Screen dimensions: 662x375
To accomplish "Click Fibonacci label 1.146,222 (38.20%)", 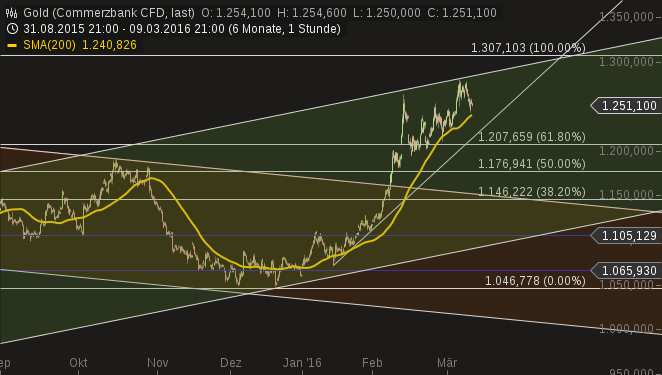I will coord(532,192).
